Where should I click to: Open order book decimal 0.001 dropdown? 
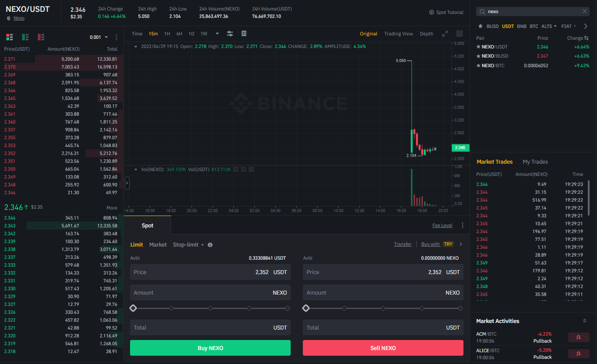pyautogui.click(x=99, y=37)
